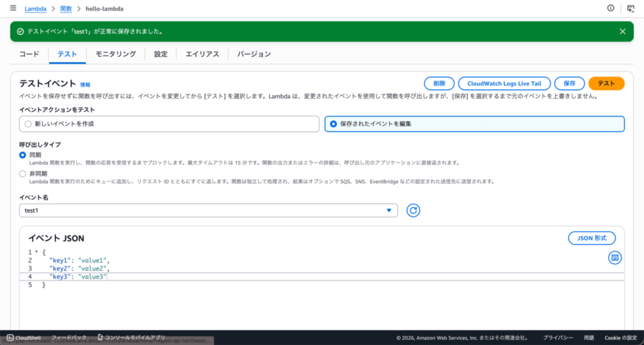Open the 情報 link beside テストイベント

click(85, 85)
